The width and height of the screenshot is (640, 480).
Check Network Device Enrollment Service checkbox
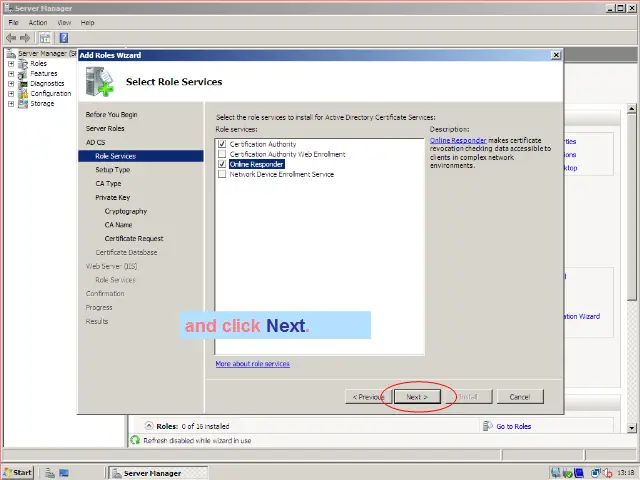222,174
